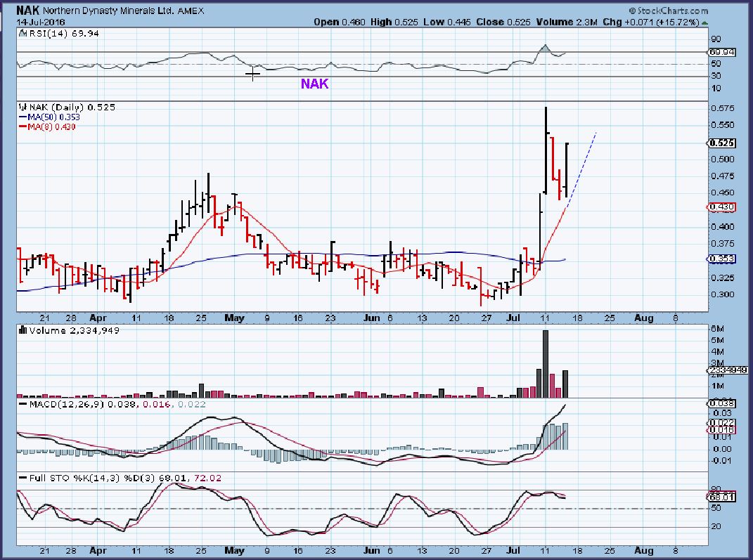Click the red 0.430 MA(8) axis tag

(721, 207)
